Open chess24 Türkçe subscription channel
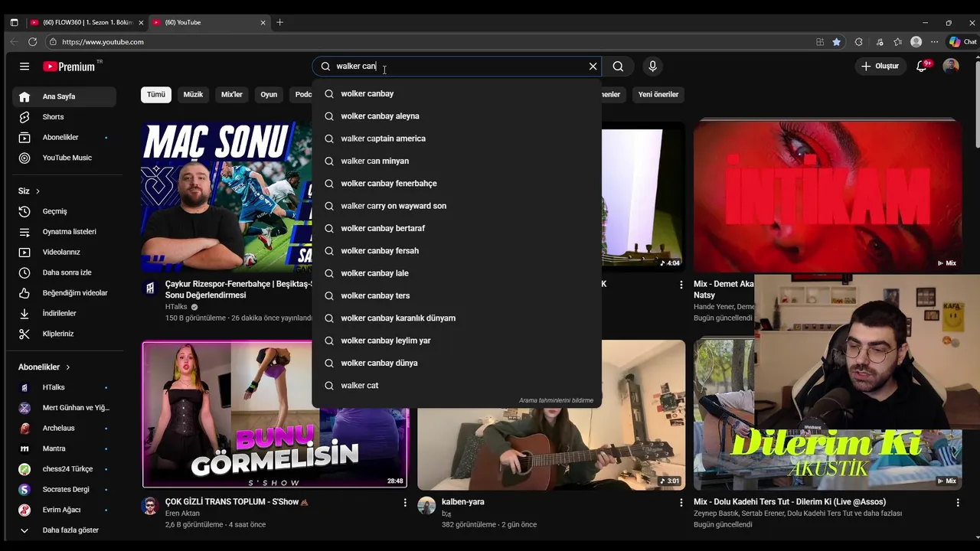980x551 pixels. click(x=64, y=469)
